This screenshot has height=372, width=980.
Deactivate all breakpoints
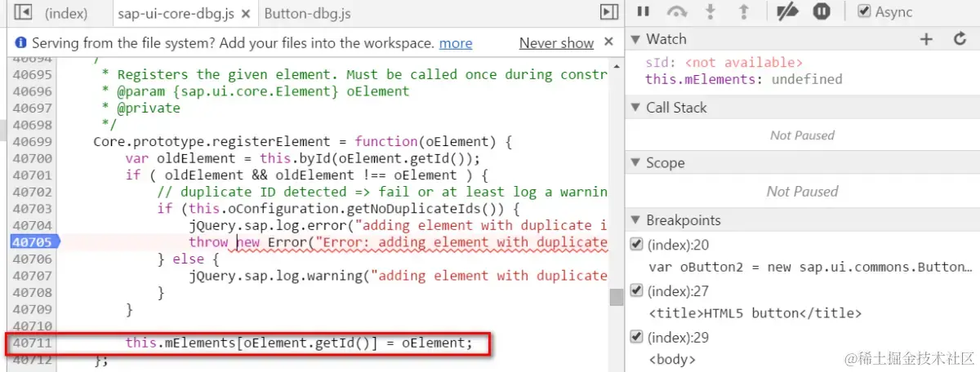pos(787,11)
